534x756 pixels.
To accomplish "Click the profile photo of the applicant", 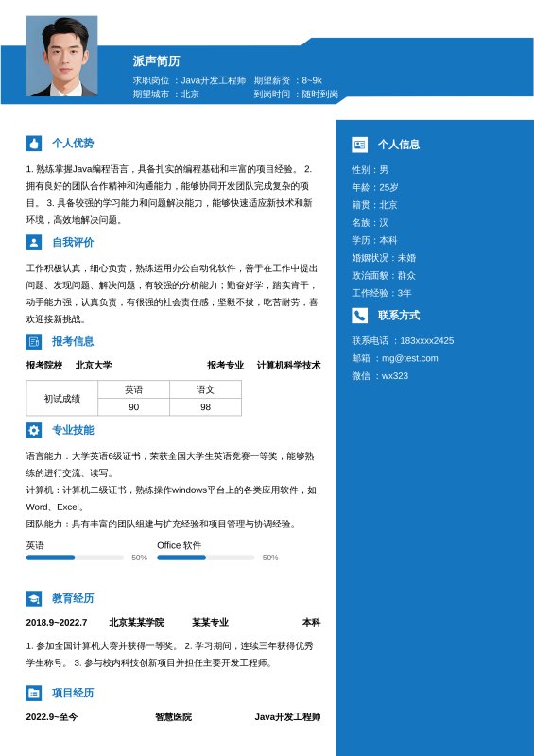I will tap(61, 56).
